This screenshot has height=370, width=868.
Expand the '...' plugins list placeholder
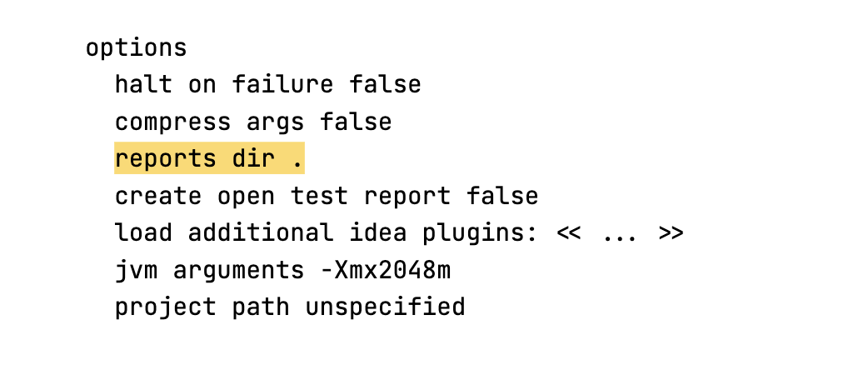click(619, 233)
